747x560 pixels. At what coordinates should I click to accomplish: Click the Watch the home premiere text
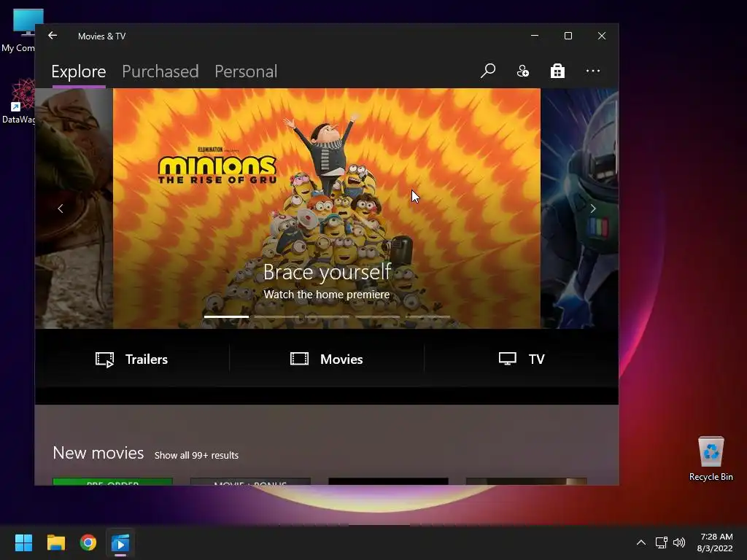point(327,295)
